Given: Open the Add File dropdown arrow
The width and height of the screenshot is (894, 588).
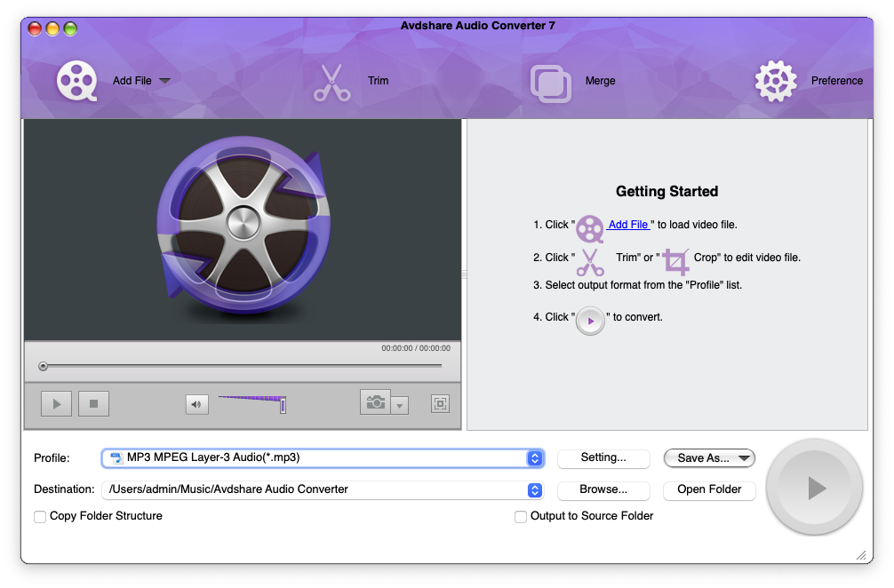Looking at the screenshot, I should coord(164,81).
